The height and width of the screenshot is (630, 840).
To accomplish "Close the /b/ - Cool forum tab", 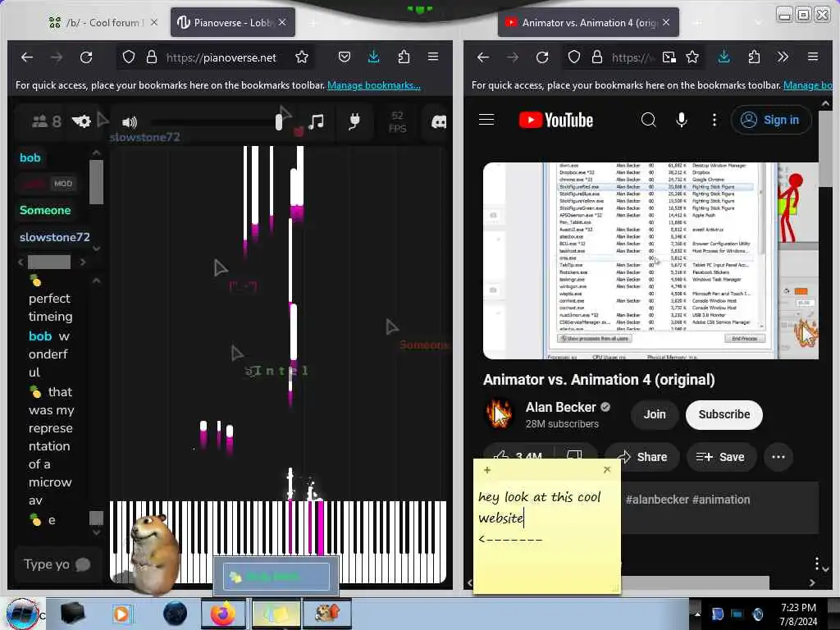I will 154,22.
